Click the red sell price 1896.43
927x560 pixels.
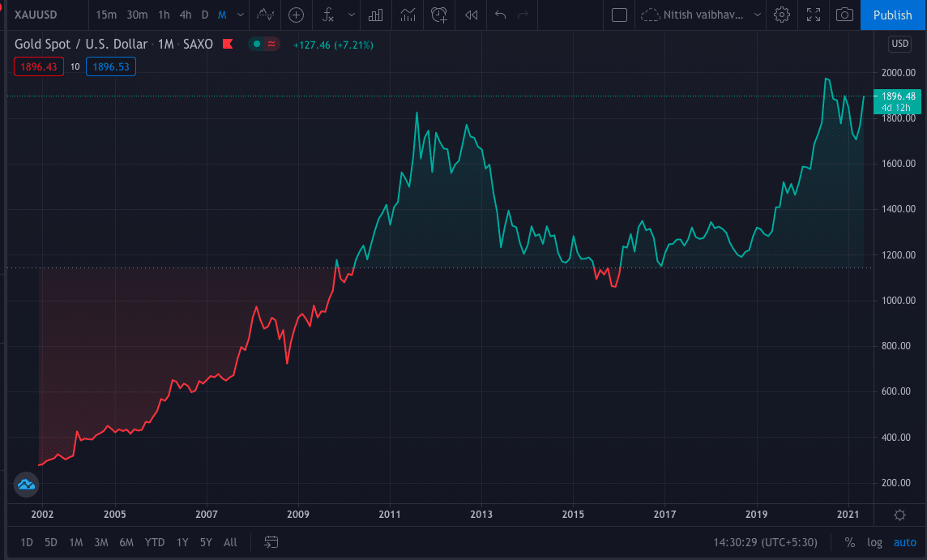pyautogui.click(x=39, y=66)
